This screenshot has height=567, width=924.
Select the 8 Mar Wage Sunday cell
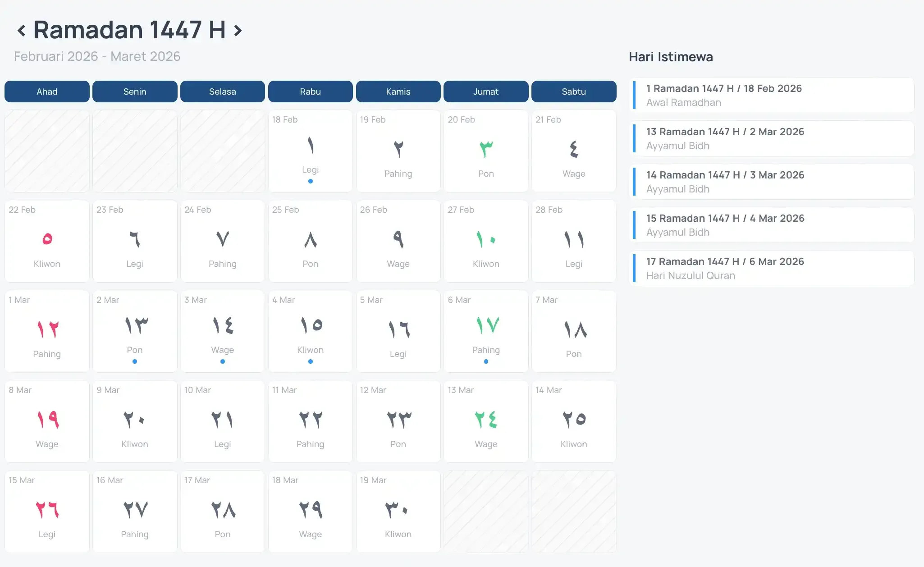click(47, 421)
